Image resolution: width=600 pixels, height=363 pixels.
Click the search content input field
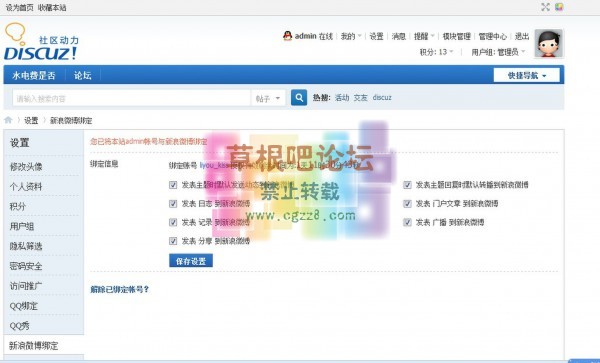132,98
